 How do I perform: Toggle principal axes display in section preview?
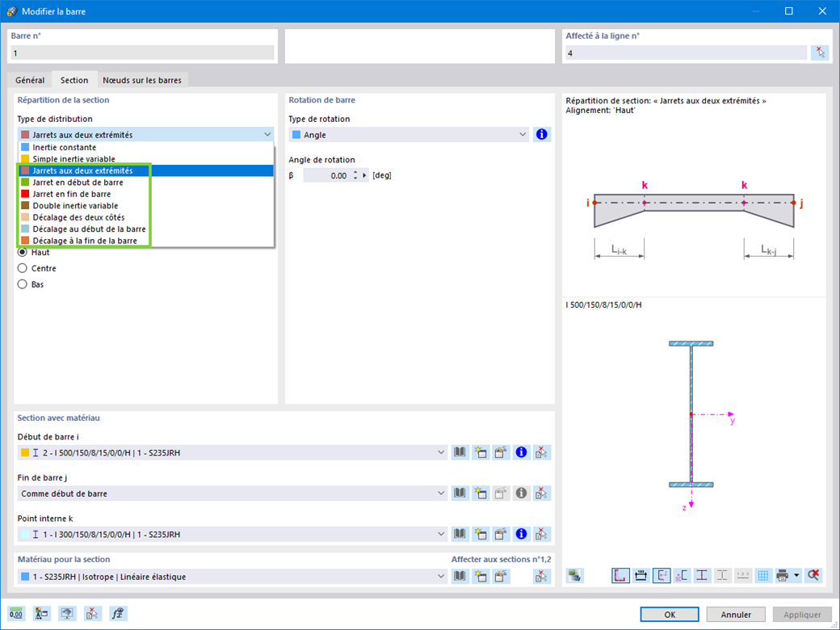pos(661,576)
